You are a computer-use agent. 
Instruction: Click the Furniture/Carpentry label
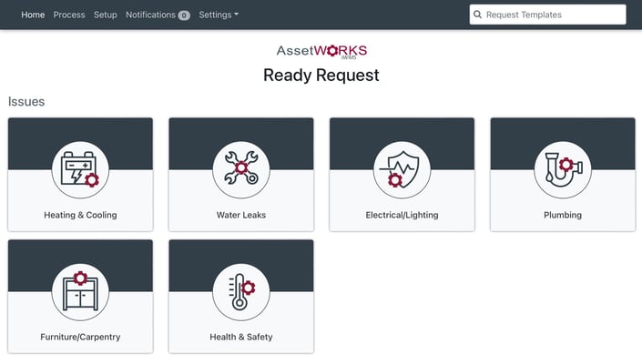(x=80, y=337)
